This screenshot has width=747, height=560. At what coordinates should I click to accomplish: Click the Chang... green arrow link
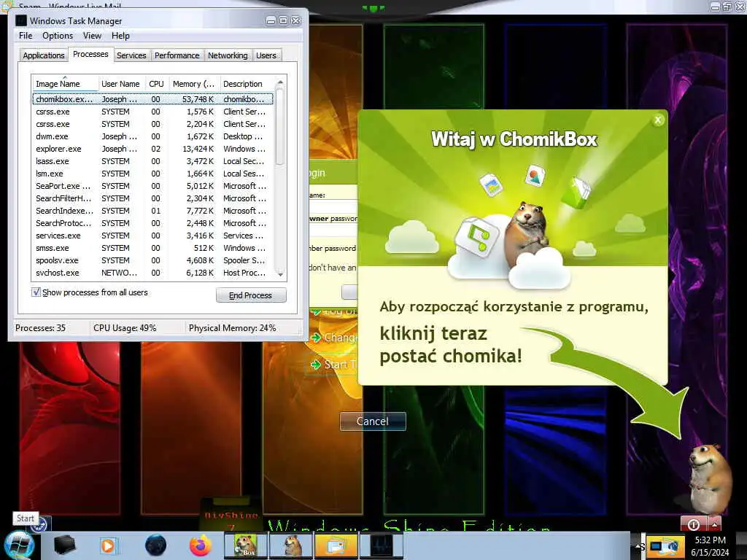tap(333, 337)
